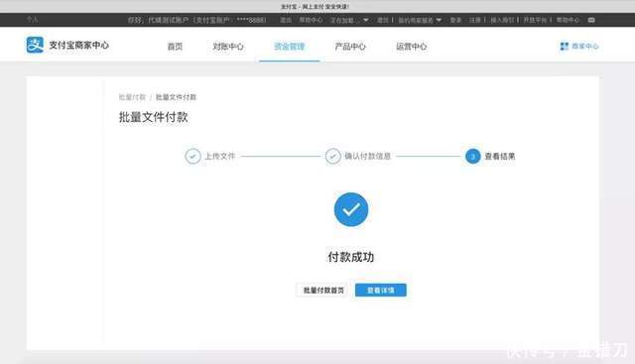The image size is (635, 364).
Task: Click the 确认付款信息 step check circle
Action: [333, 157]
